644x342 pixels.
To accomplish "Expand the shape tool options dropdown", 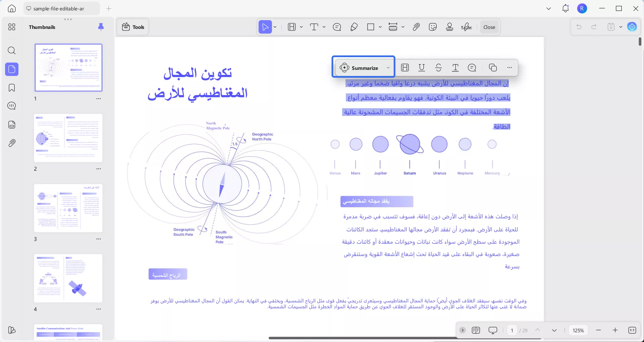I will (x=380, y=27).
